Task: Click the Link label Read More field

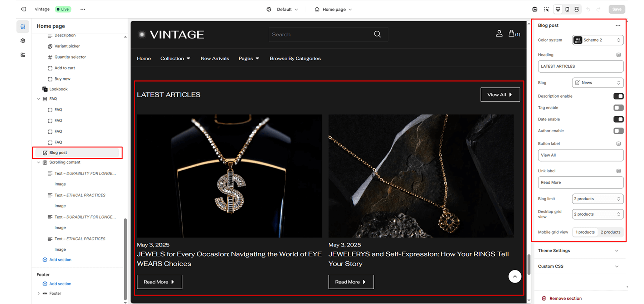Action: (x=581, y=182)
